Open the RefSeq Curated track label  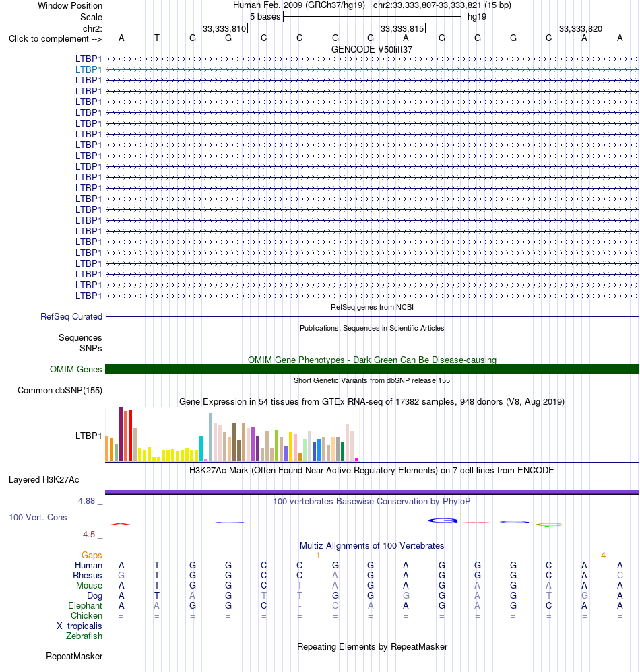click(71, 316)
